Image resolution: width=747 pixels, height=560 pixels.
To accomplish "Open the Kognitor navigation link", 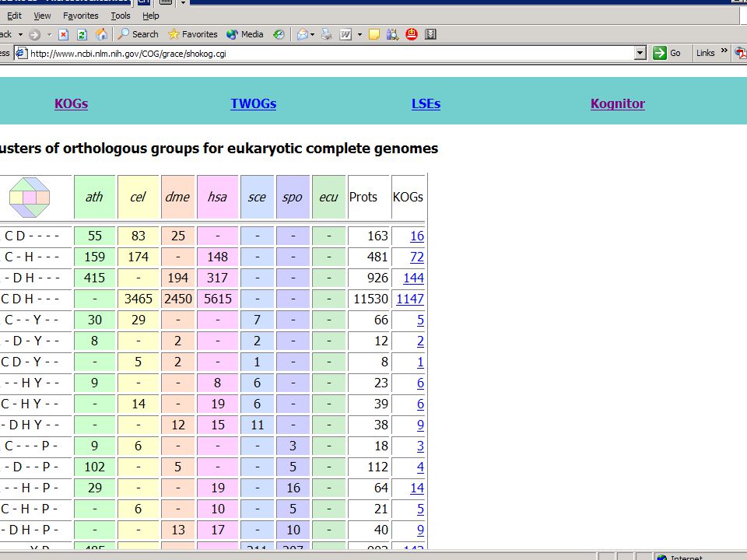I will (x=618, y=103).
